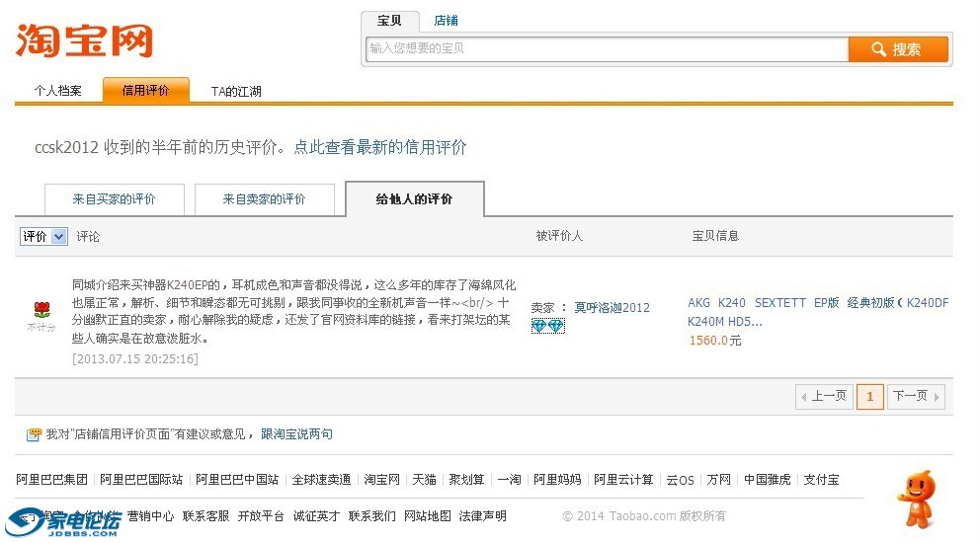
Task: Go to next page with 下一页
Action: 916,396
